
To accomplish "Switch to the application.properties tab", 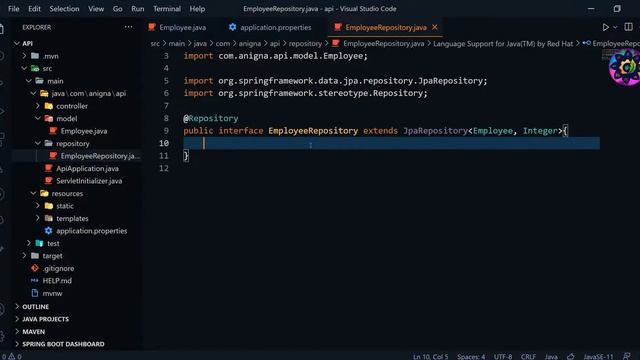I will pos(270,27).
